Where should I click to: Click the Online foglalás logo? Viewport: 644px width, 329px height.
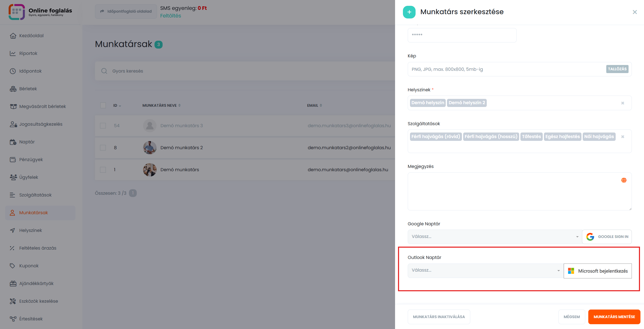[x=17, y=12]
